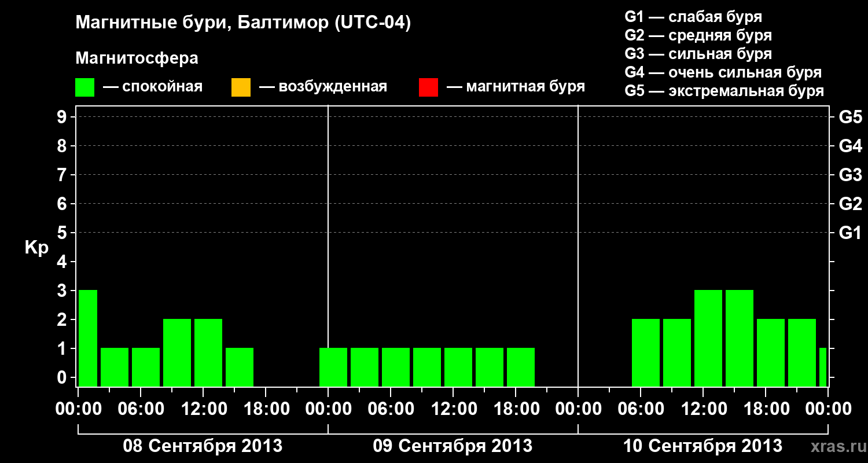Click the 'G4 — очень сильная буря' legend line
The height and width of the screenshot is (463, 868).
point(723,72)
